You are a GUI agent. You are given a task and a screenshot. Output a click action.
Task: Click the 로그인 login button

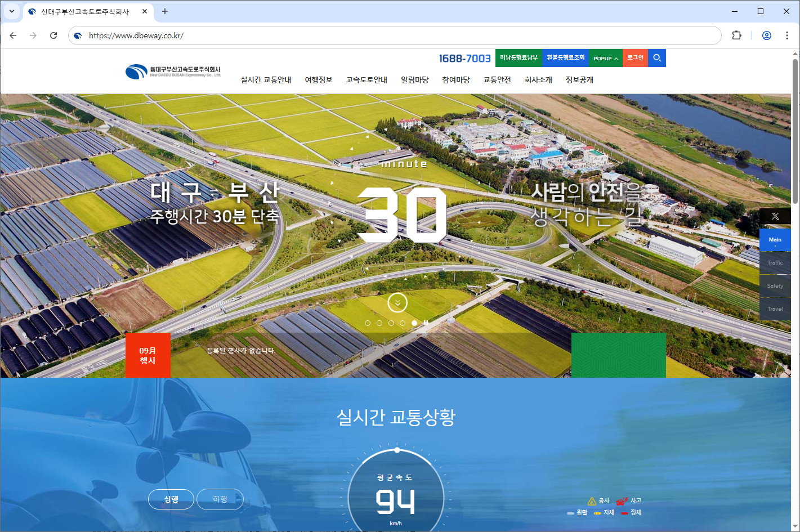(634, 57)
